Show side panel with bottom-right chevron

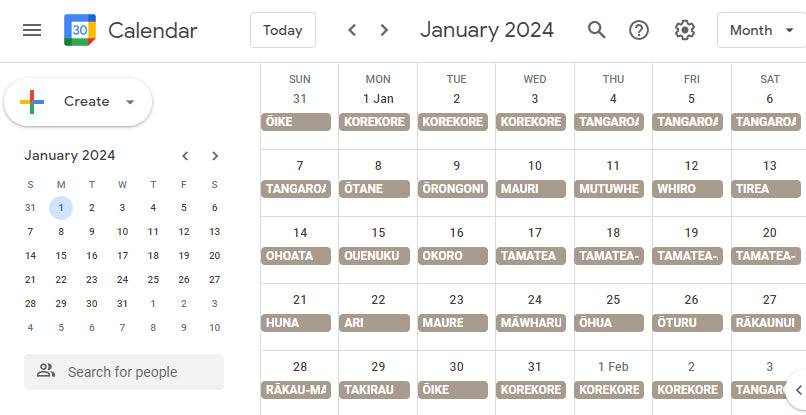(797, 390)
